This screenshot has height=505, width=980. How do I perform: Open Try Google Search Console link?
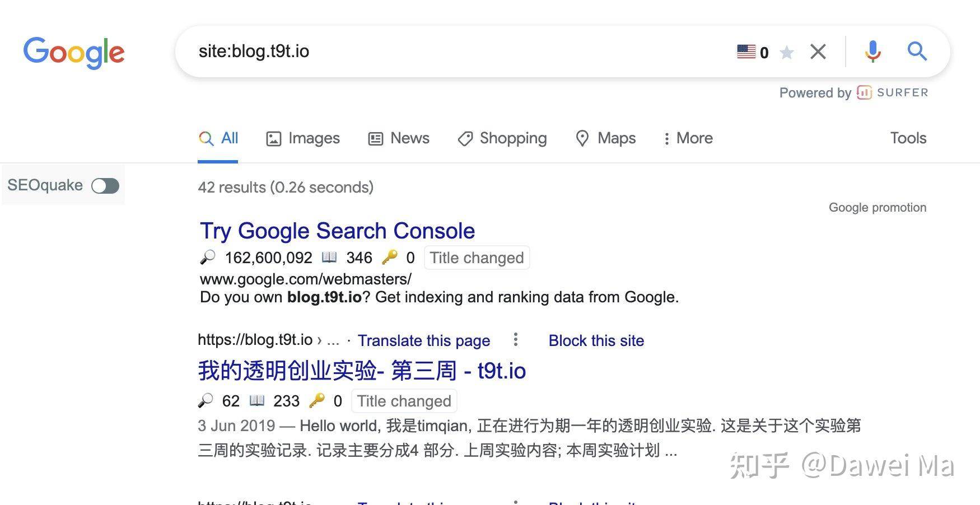(x=338, y=231)
